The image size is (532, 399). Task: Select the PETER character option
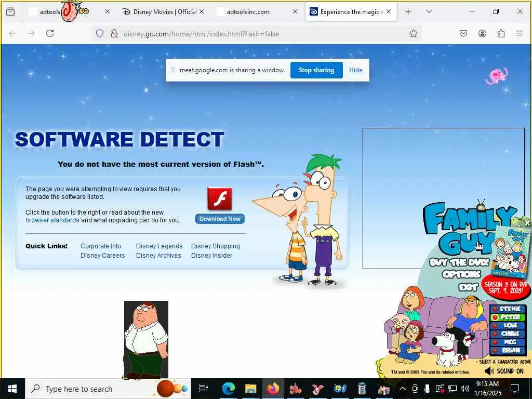[508, 317]
